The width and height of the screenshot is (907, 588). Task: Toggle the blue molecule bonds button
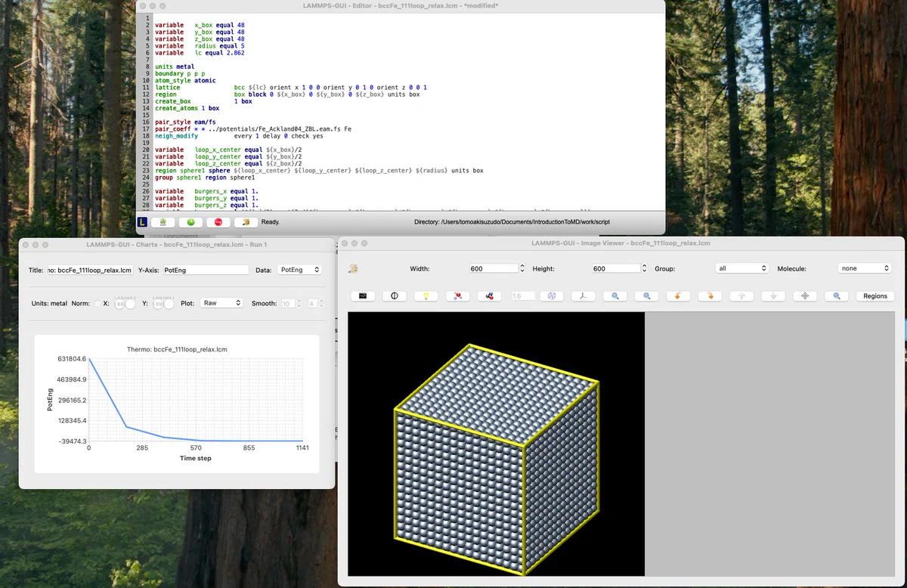489,296
